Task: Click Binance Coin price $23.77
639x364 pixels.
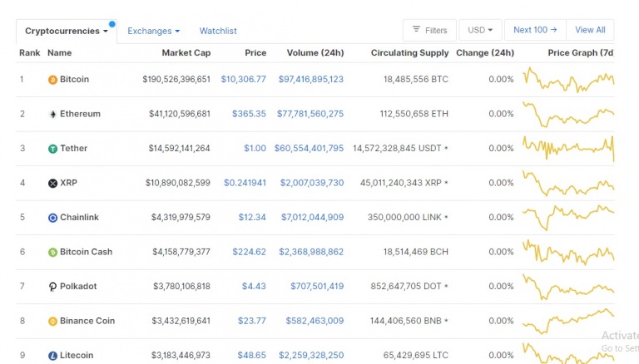Action: pyautogui.click(x=252, y=321)
